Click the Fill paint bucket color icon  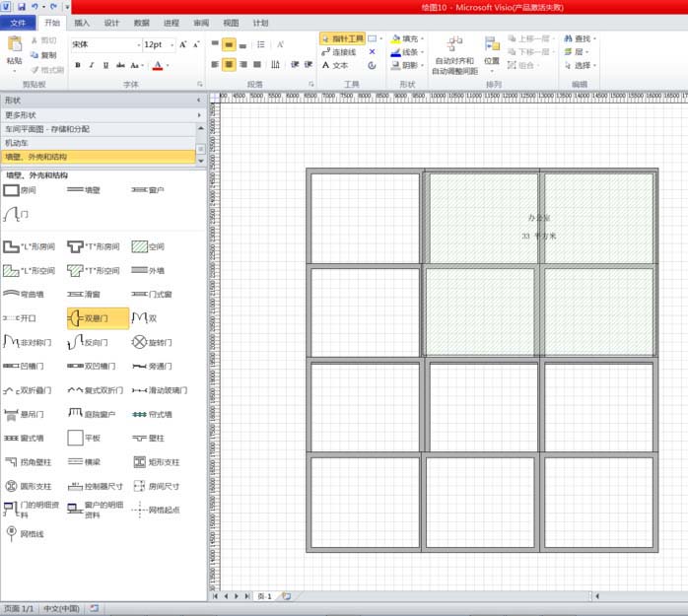click(x=396, y=39)
